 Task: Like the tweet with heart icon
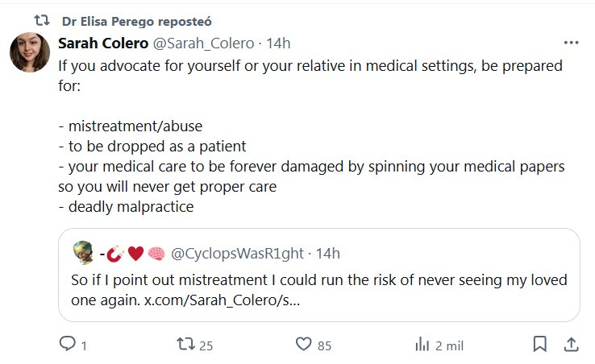coord(303,345)
